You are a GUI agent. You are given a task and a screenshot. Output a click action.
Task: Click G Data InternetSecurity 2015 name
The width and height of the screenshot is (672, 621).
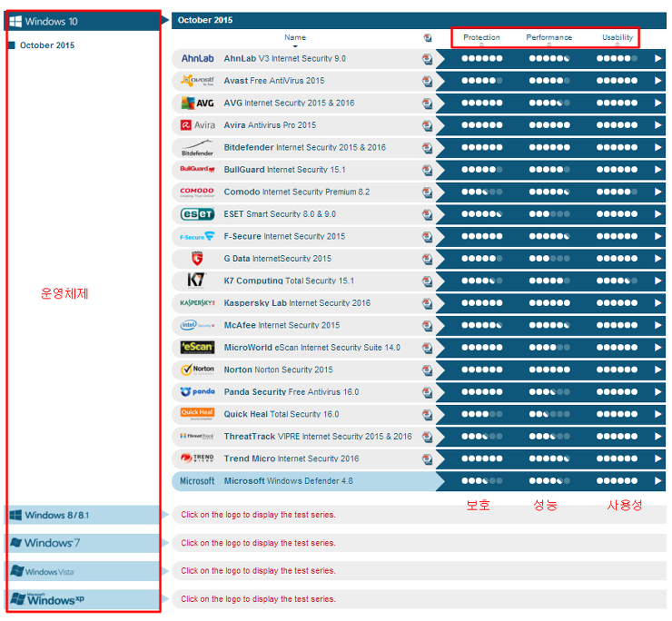[x=277, y=259]
